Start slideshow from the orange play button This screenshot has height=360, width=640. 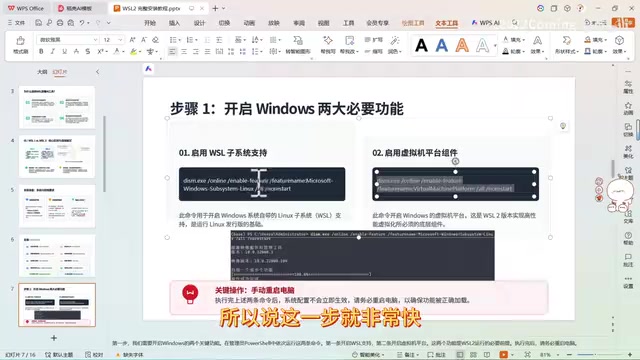pyautogui.click(x=504, y=355)
